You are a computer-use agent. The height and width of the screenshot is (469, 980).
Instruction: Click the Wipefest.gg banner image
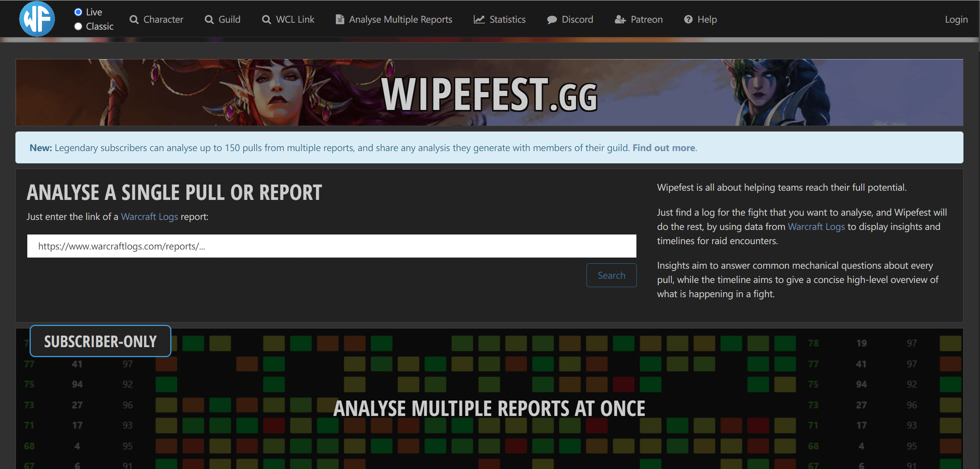click(489, 92)
